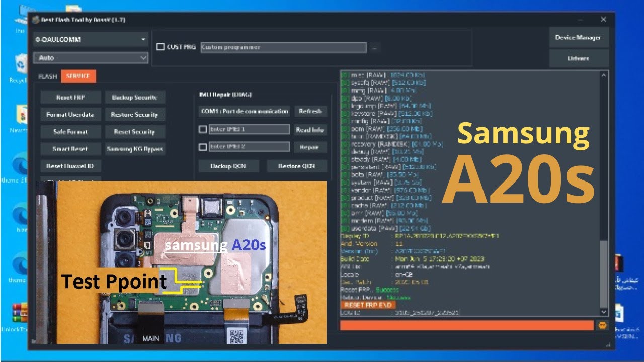Click the Backup Security button
This screenshot has height=362, width=644.
click(135, 97)
